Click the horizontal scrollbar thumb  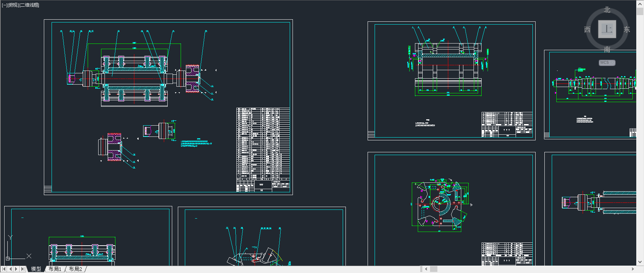434,269
